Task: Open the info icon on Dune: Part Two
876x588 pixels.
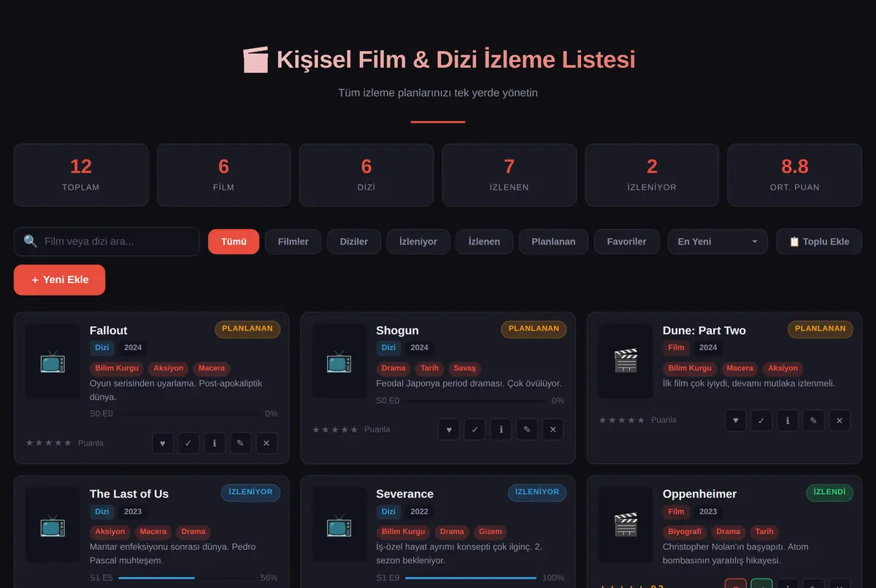Action: point(787,420)
